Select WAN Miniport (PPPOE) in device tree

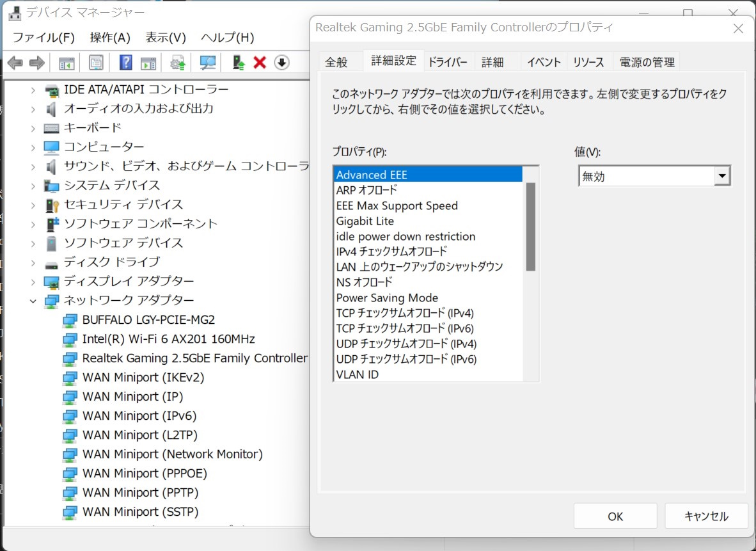[x=145, y=474]
